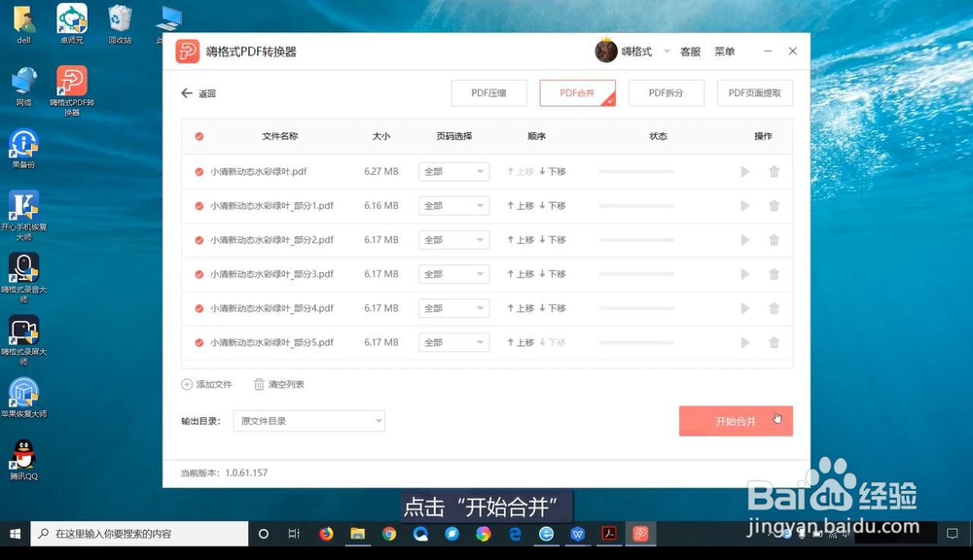This screenshot has width=973, height=560.
Task: Click the play icon for 部分3.pdf row
Action: click(744, 274)
